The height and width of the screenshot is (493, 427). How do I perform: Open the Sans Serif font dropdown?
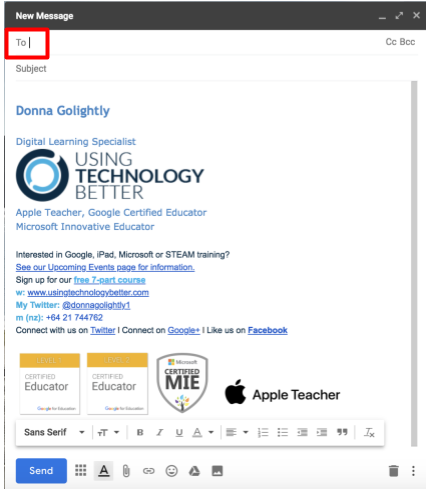coord(54,432)
